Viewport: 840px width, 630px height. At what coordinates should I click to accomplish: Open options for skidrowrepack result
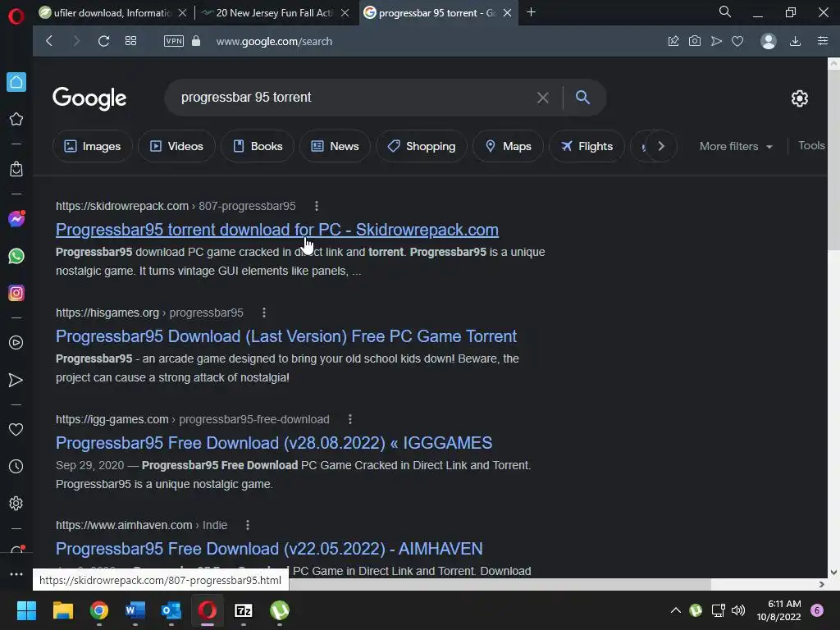317,206
